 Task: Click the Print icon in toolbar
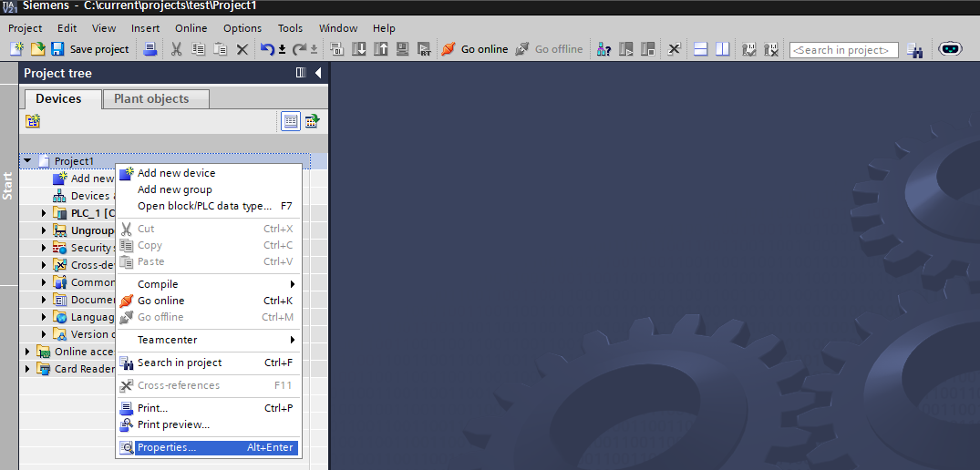pyautogui.click(x=150, y=48)
